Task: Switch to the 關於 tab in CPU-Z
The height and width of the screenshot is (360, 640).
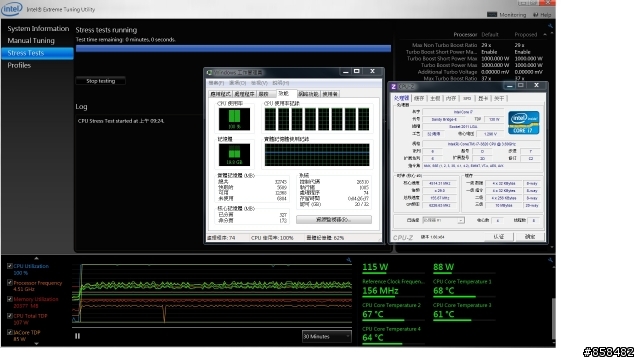Action: 499,99
